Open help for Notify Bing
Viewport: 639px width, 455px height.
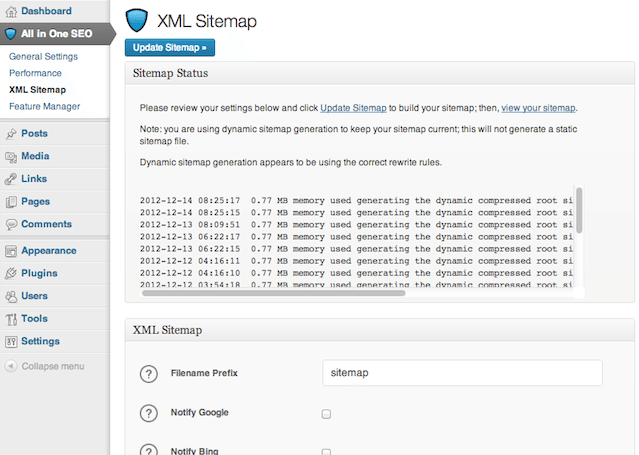click(149, 450)
